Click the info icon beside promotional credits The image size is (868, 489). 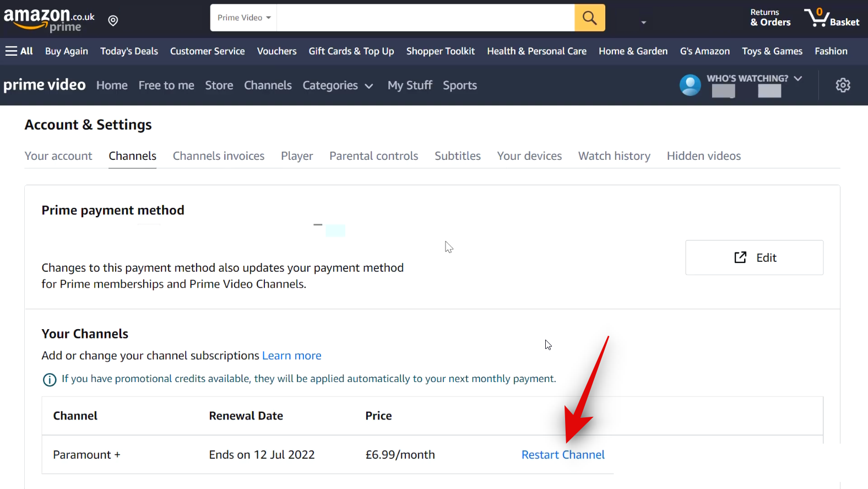tap(50, 380)
